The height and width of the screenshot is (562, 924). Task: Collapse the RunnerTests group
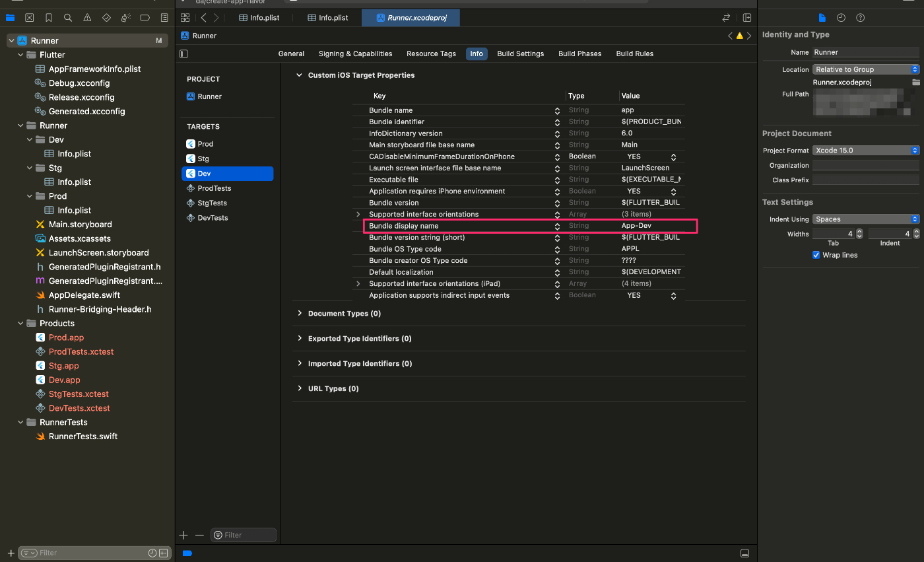(x=20, y=423)
